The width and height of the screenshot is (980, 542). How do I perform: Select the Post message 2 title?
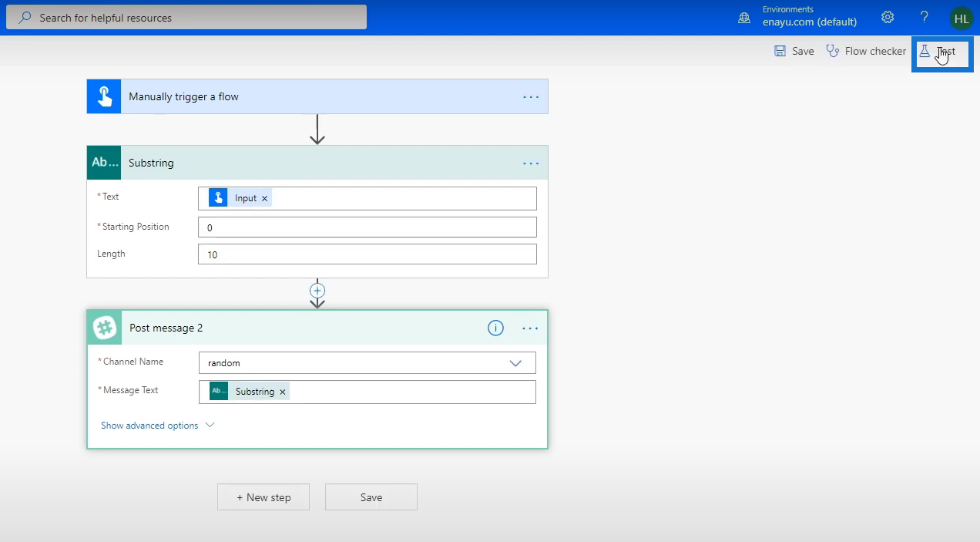pos(166,328)
